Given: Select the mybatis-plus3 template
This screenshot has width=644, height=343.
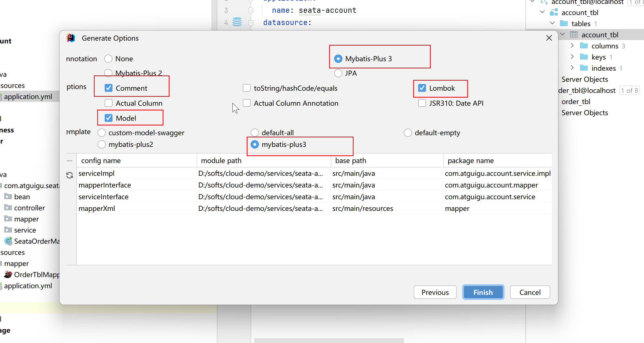Looking at the screenshot, I should point(255,144).
